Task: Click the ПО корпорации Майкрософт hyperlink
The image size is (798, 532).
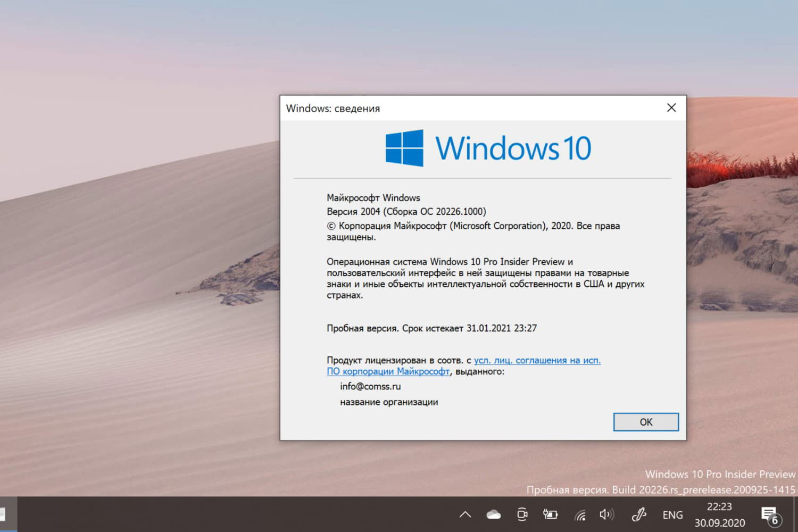Action: pyautogui.click(x=388, y=371)
